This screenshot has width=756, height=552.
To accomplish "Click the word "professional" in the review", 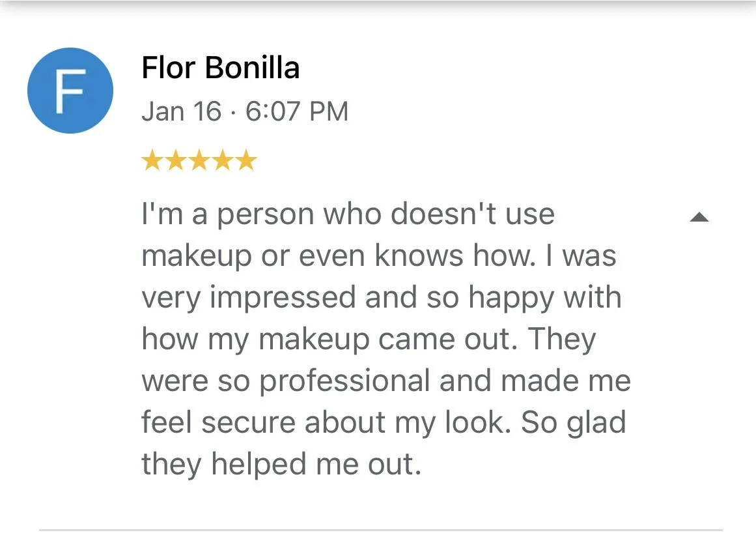I will [x=345, y=381].
